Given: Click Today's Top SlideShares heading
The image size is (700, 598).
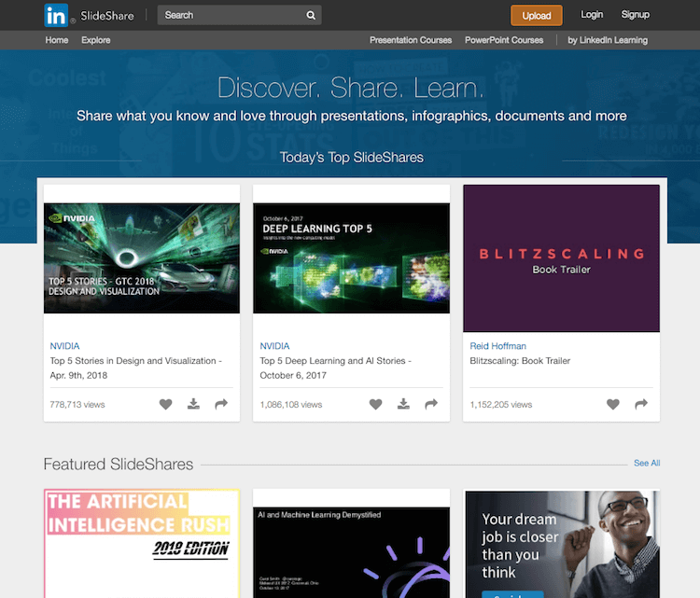Looking at the screenshot, I should pos(351,158).
